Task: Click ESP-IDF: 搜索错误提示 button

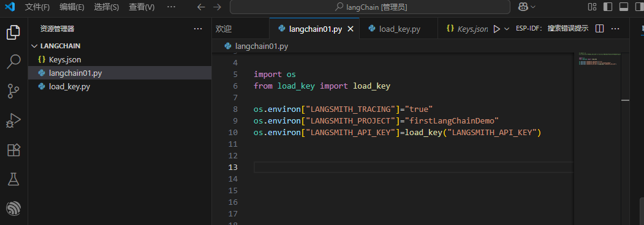Action: [552, 29]
